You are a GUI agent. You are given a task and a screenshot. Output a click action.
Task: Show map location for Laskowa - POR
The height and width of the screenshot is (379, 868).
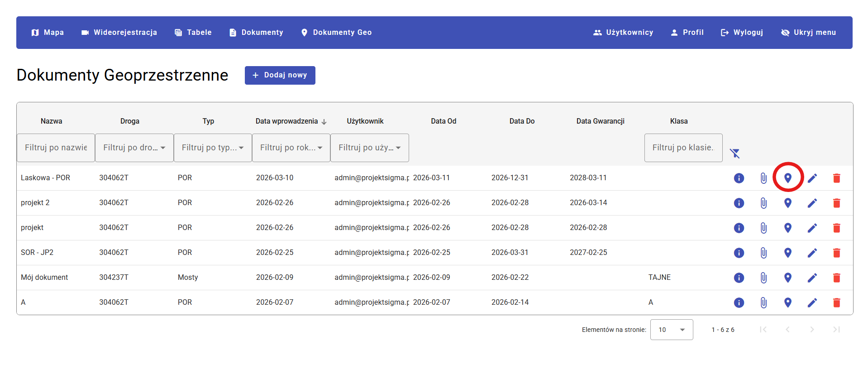coord(787,178)
